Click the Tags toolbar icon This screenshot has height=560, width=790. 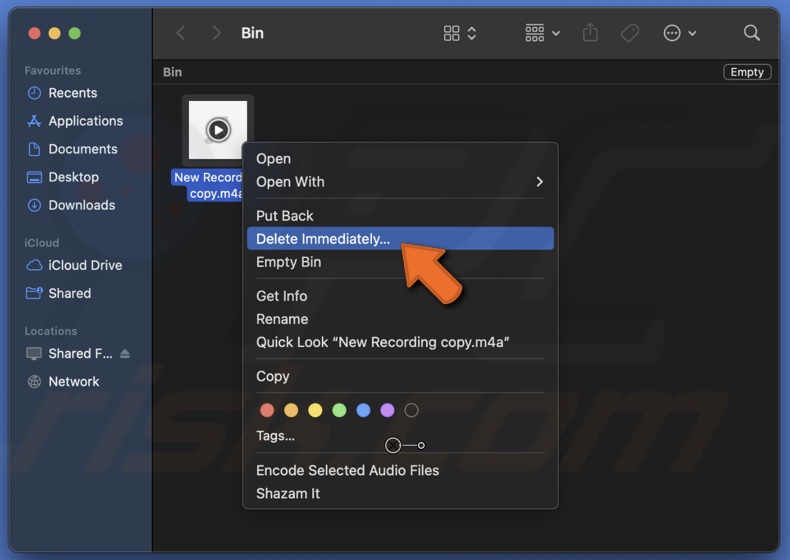pyautogui.click(x=630, y=33)
